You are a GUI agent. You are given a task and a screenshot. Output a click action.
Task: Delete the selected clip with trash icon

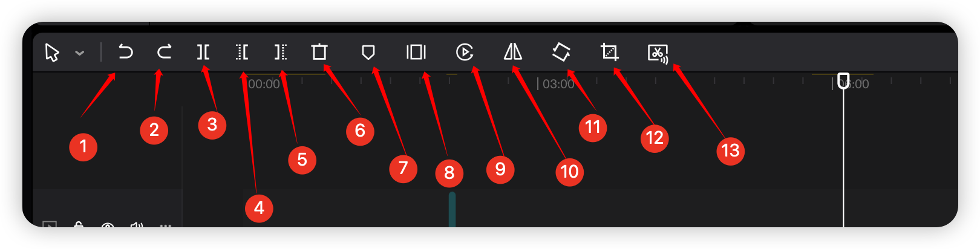point(319,52)
